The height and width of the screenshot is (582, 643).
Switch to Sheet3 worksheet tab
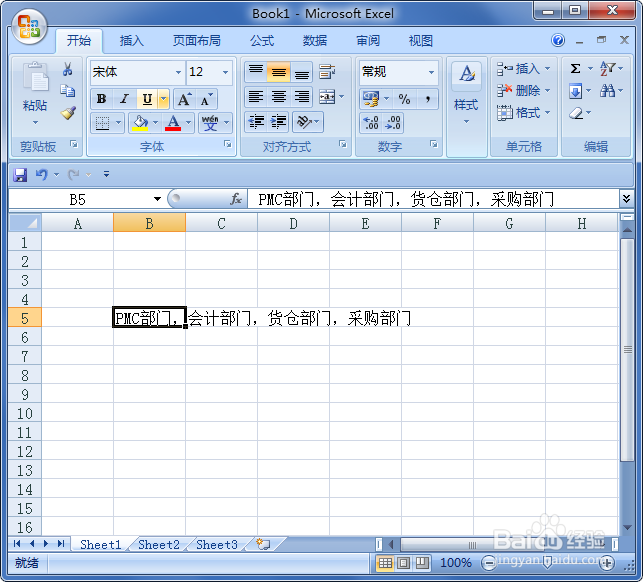point(217,545)
